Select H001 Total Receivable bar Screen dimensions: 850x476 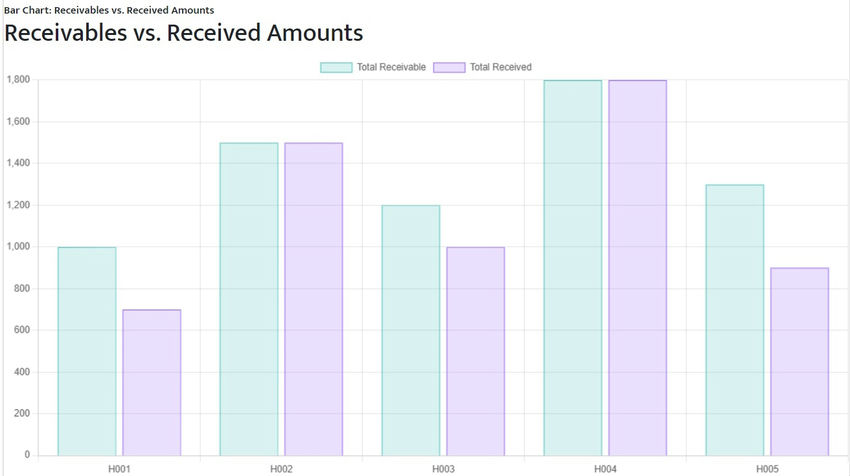tap(87, 351)
